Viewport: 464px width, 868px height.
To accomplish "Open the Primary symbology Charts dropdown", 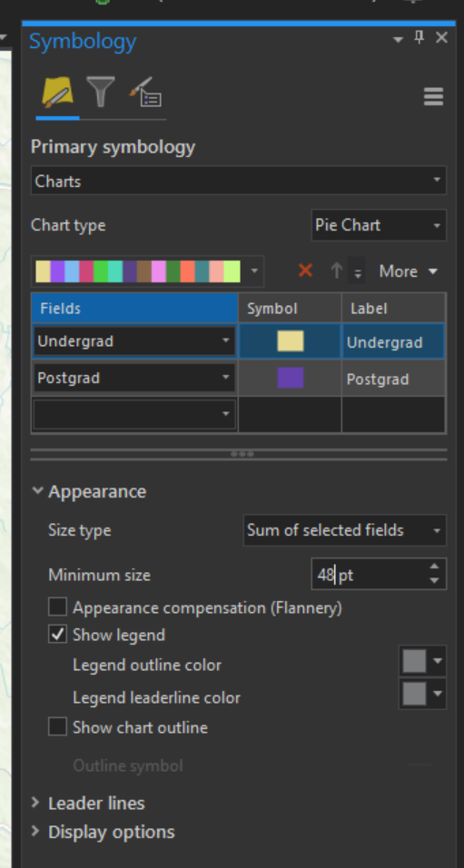I will 239,181.
